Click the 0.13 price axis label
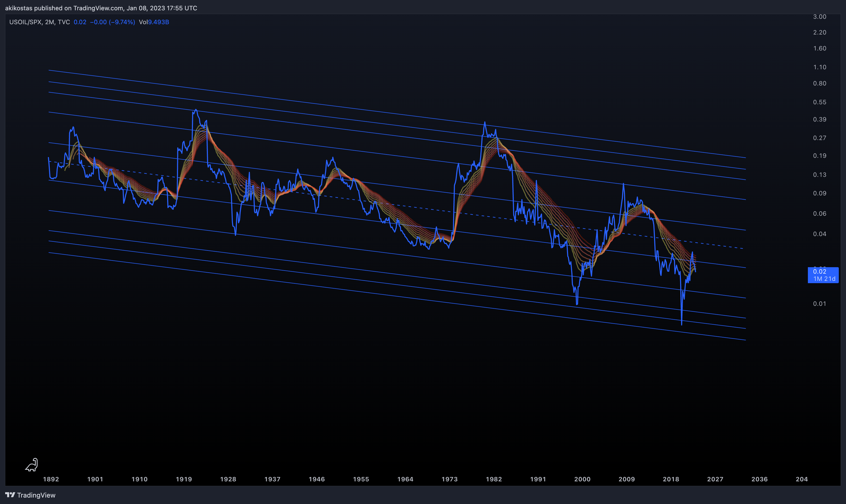The height and width of the screenshot is (504, 846). coord(819,175)
